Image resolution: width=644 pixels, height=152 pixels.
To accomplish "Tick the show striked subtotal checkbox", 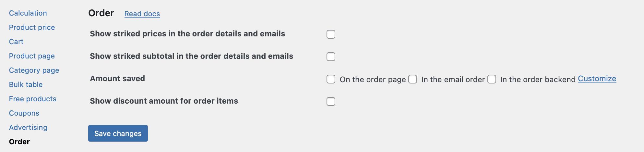I will (x=331, y=57).
